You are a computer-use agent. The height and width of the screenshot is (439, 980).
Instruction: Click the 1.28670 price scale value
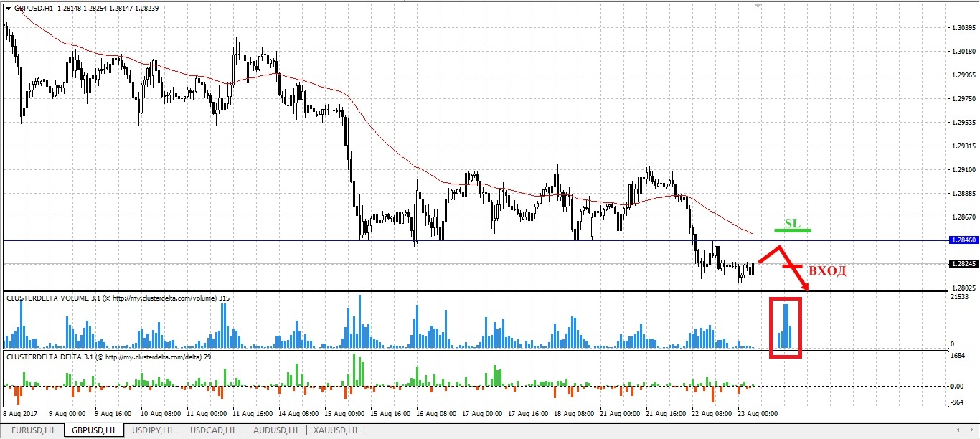click(x=963, y=217)
